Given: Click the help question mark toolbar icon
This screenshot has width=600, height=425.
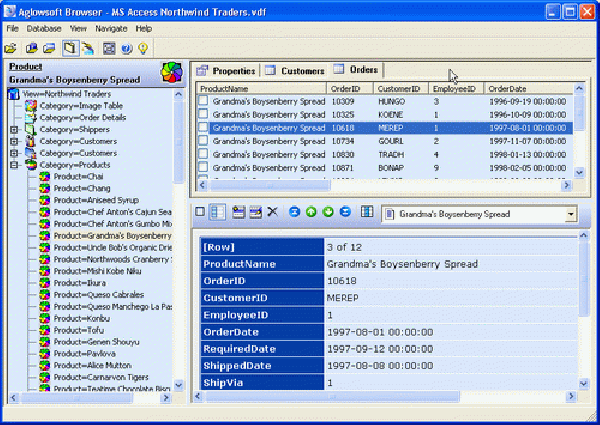Looking at the screenshot, I should 126,48.
